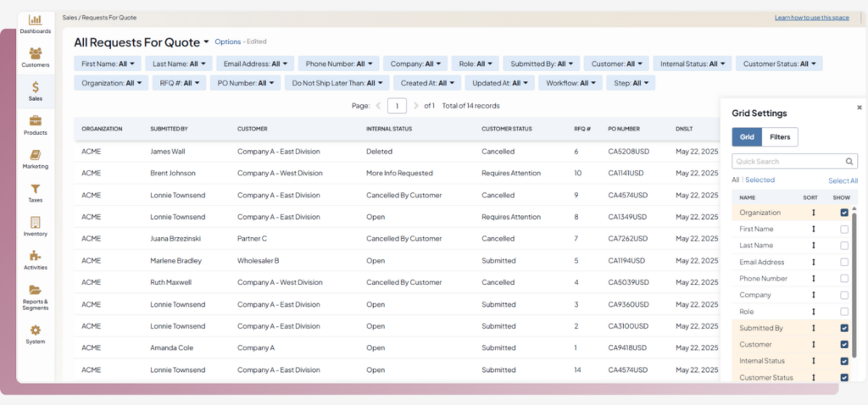
Task: Go to Customers in the sidebar
Action: pos(36,53)
